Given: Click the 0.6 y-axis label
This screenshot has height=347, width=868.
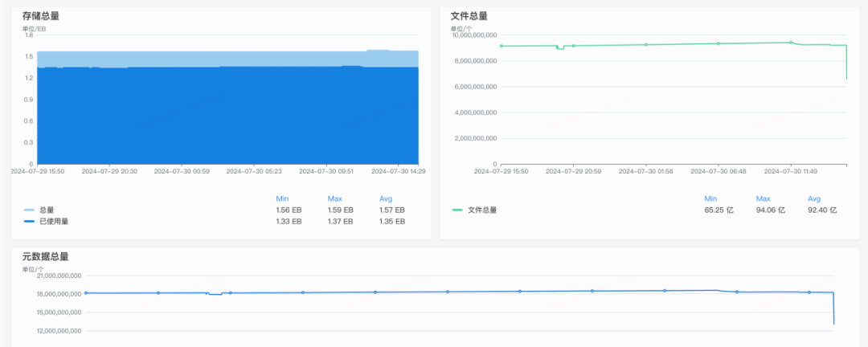Looking at the screenshot, I should tap(30, 120).
